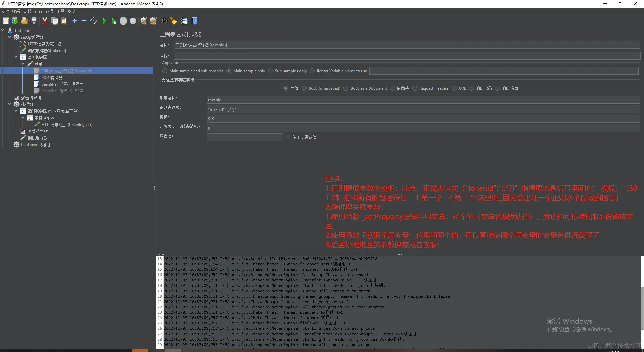Click the 匹配数字 match number field

click(423, 128)
